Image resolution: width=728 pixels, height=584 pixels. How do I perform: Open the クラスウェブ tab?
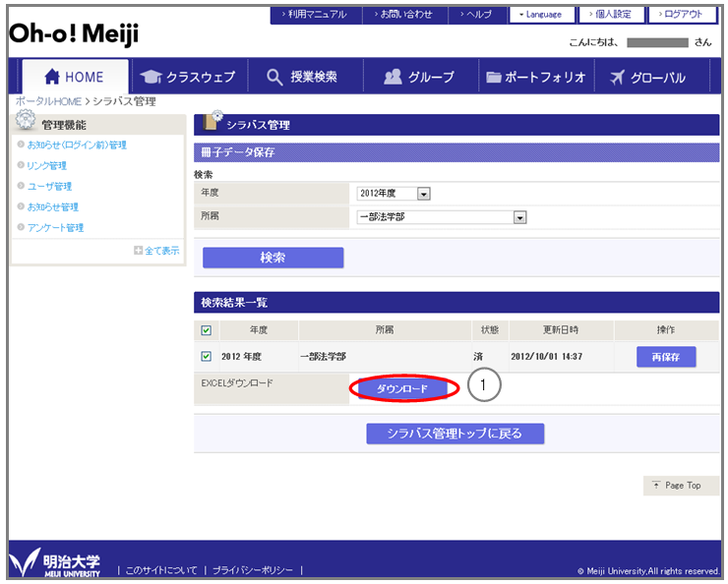click(x=189, y=77)
